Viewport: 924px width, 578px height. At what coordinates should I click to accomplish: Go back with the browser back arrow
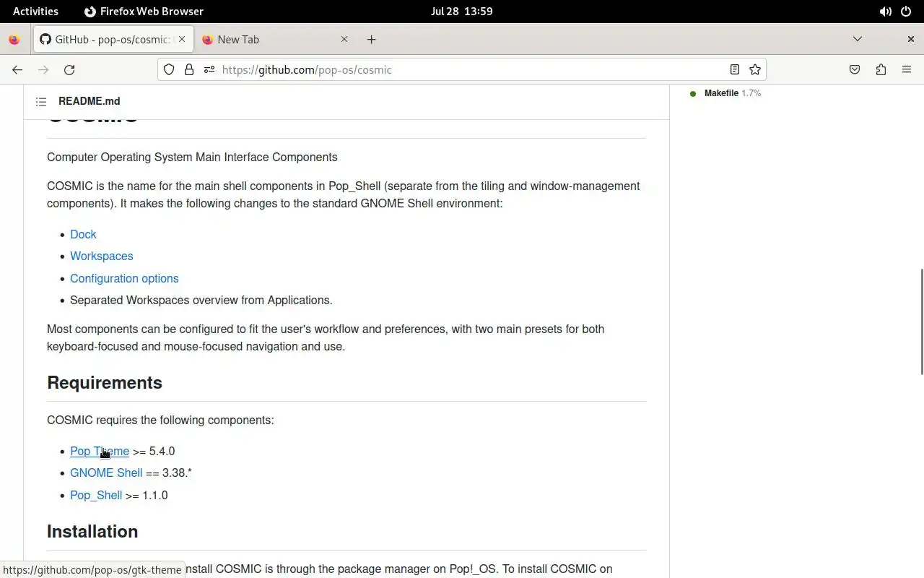coord(17,70)
